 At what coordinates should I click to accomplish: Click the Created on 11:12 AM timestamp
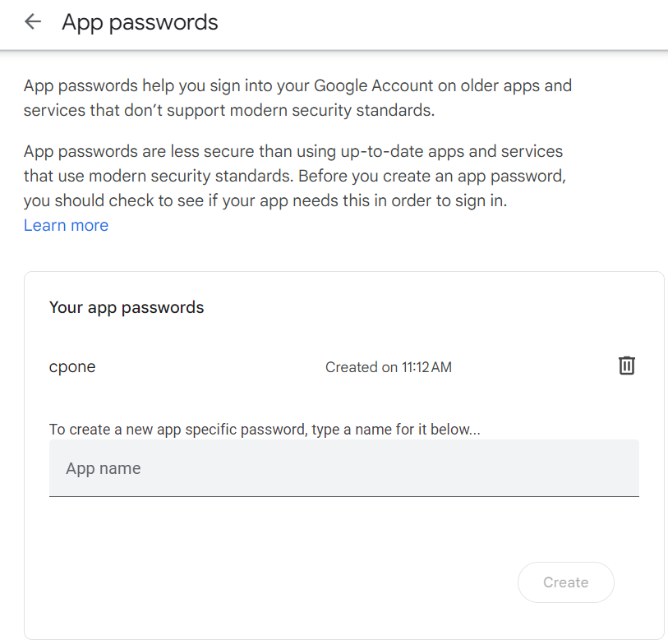(388, 366)
